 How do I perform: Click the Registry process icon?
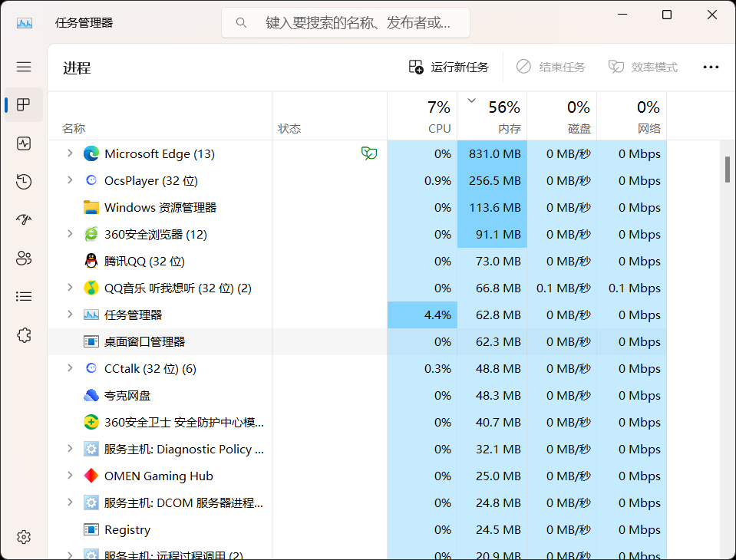[x=91, y=529]
